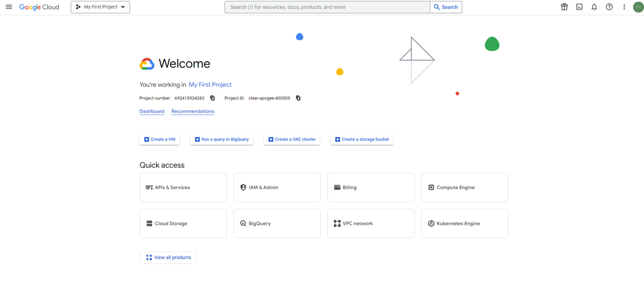The width and height of the screenshot is (644, 287).
Task: Open the My First Project selector dropdown
Action: pyautogui.click(x=100, y=7)
